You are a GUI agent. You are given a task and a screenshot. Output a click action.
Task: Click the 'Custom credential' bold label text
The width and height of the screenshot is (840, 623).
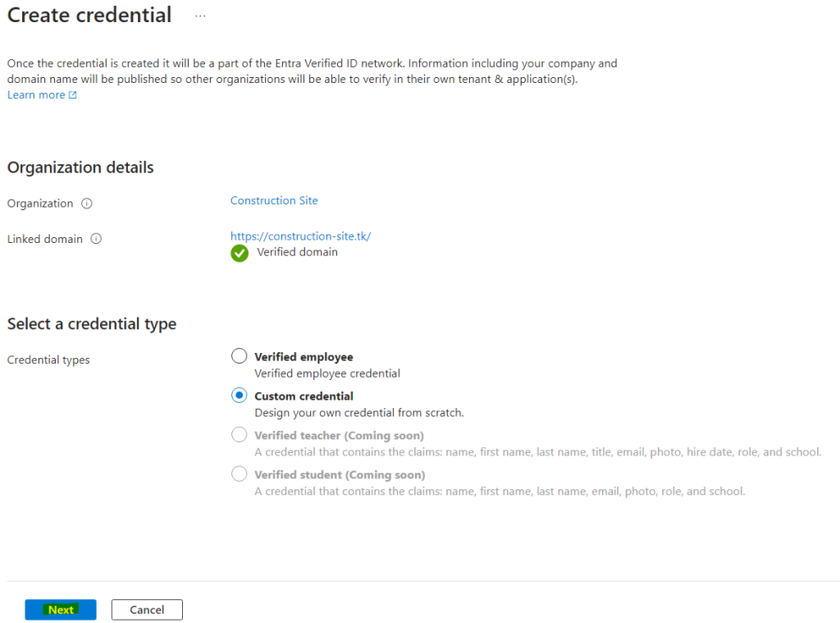[x=304, y=396]
